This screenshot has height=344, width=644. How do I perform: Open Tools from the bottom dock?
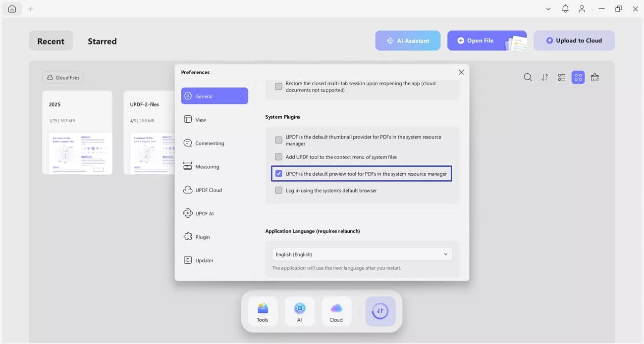[263, 312]
